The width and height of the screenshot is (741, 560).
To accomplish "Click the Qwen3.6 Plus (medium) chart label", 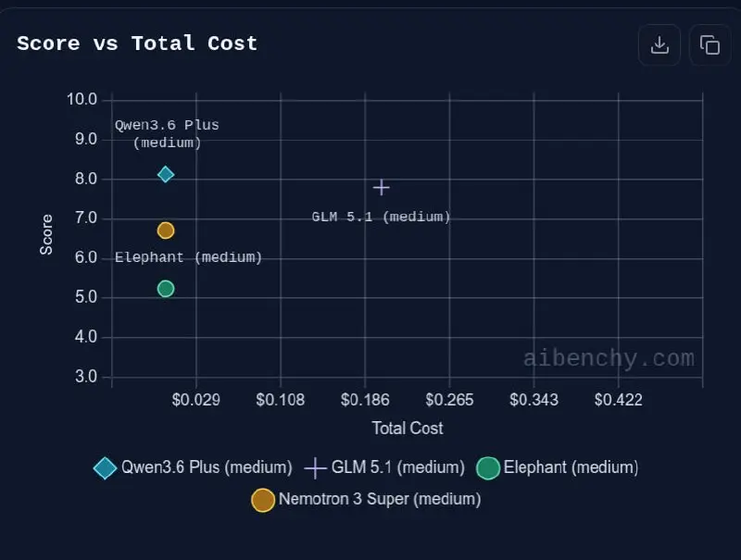I will (168, 134).
